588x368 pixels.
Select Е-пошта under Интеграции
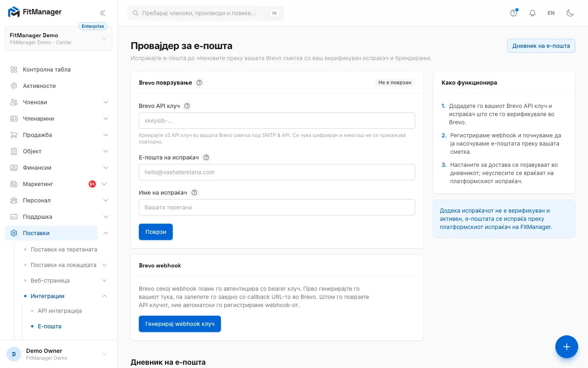coord(49,326)
